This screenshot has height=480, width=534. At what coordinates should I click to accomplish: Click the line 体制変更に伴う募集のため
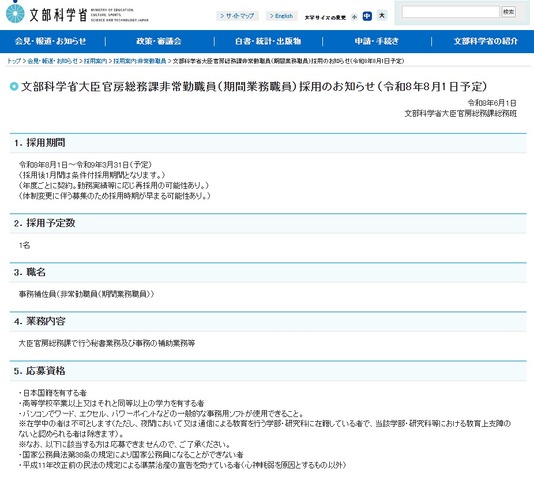pos(114,196)
